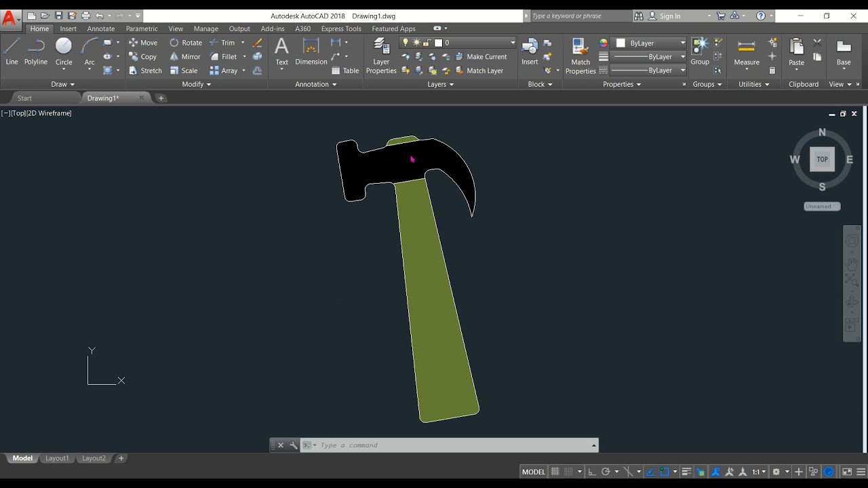
Task: Pick the Arc tool
Action: pyautogui.click(x=90, y=52)
